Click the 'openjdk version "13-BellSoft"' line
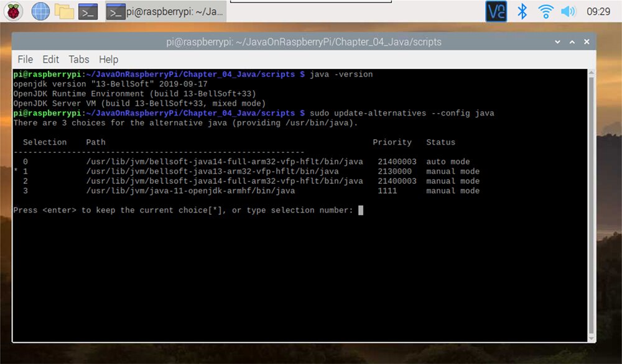This screenshot has height=364, width=622. tap(110, 84)
